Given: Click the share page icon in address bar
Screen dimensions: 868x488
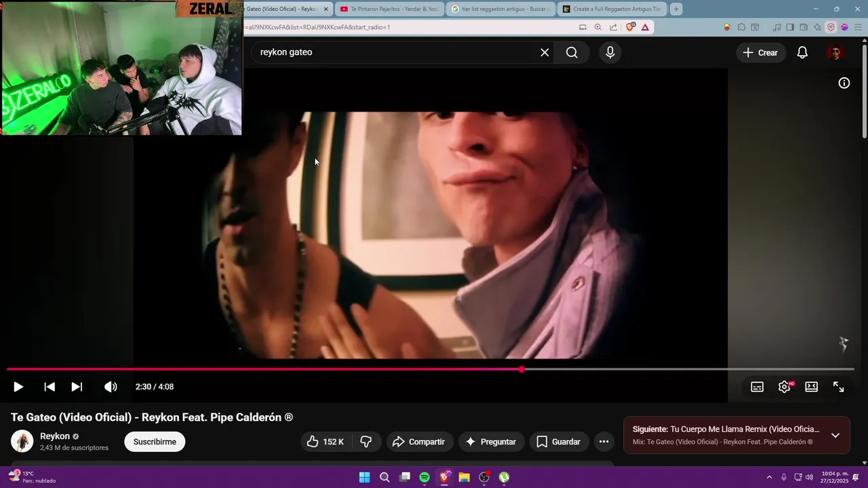Looking at the screenshot, I should (613, 27).
